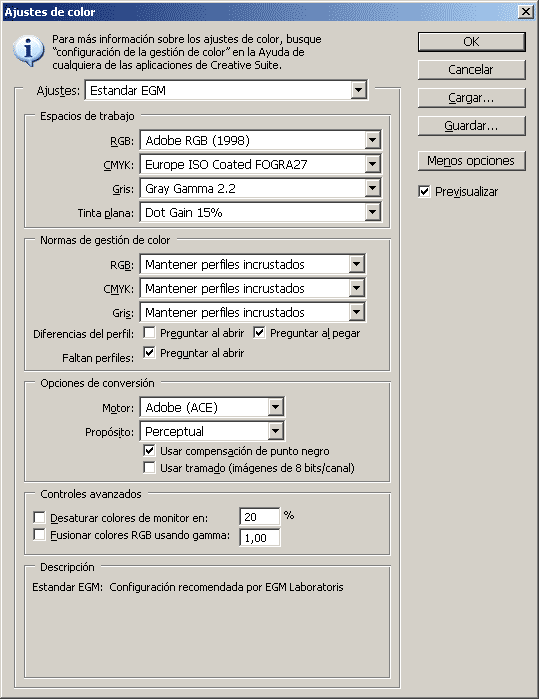This screenshot has height=699, width=539.
Task: Open the RGB color management policy dropdown
Action: [253, 264]
